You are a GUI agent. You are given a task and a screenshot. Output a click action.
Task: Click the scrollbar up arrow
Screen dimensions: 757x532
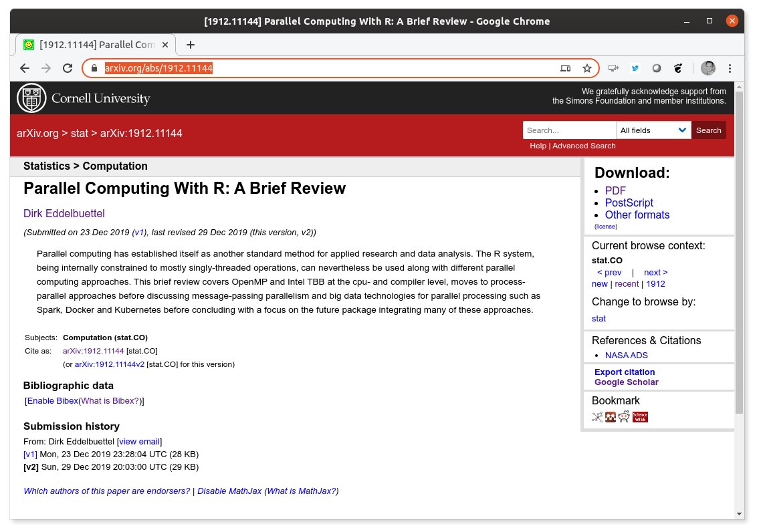point(739,87)
